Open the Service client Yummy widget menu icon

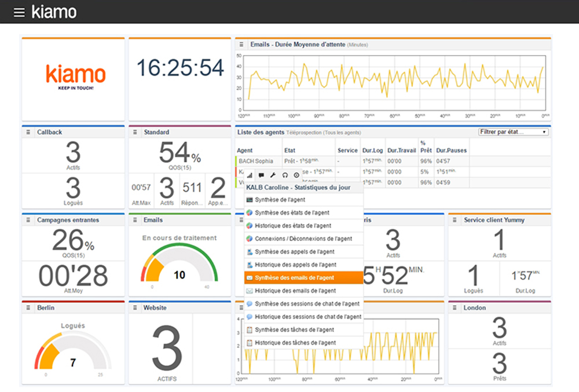455,220
